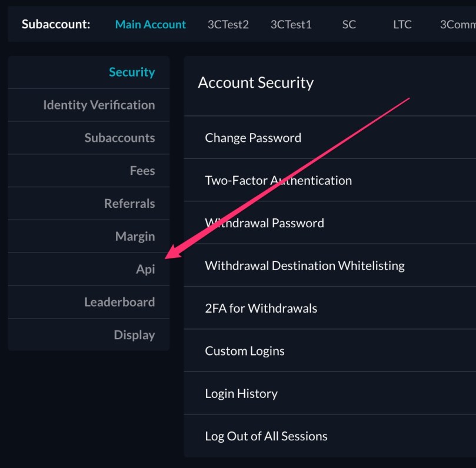This screenshot has height=468, width=476.
Task: Enable 2FA for Withdrawals
Action: [x=261, y=308]
